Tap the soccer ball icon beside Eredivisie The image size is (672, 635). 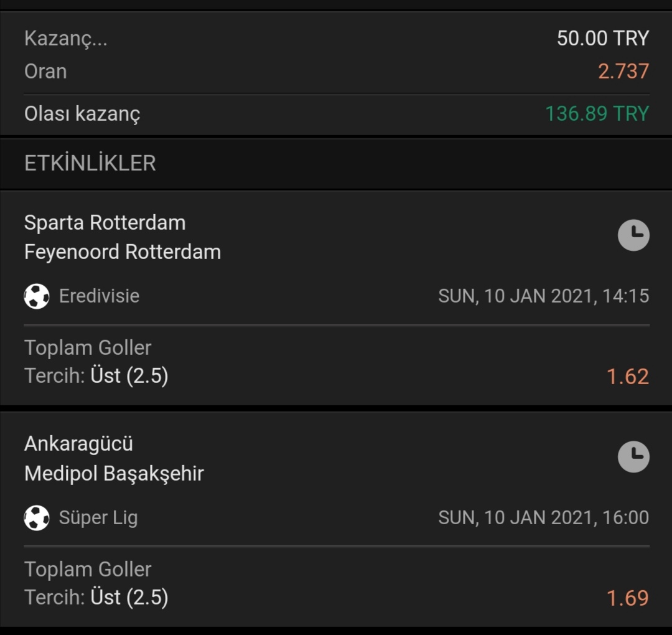[37, 296]
